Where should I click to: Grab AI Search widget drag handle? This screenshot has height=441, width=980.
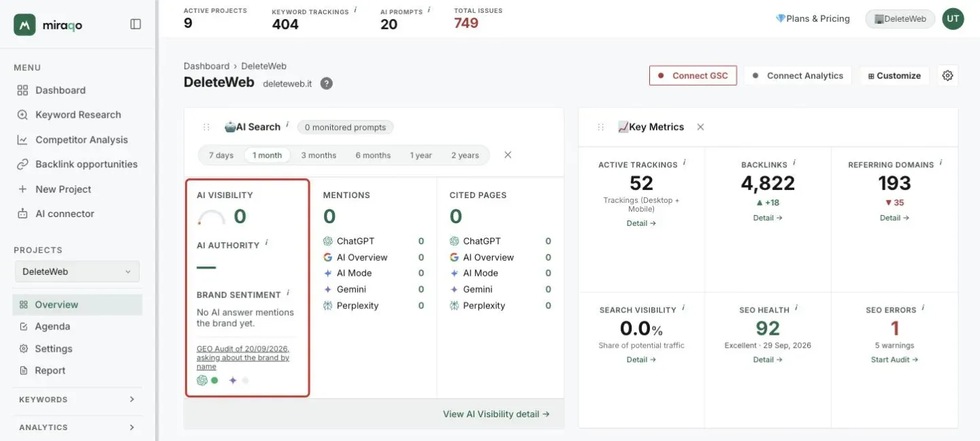[206, 127]
